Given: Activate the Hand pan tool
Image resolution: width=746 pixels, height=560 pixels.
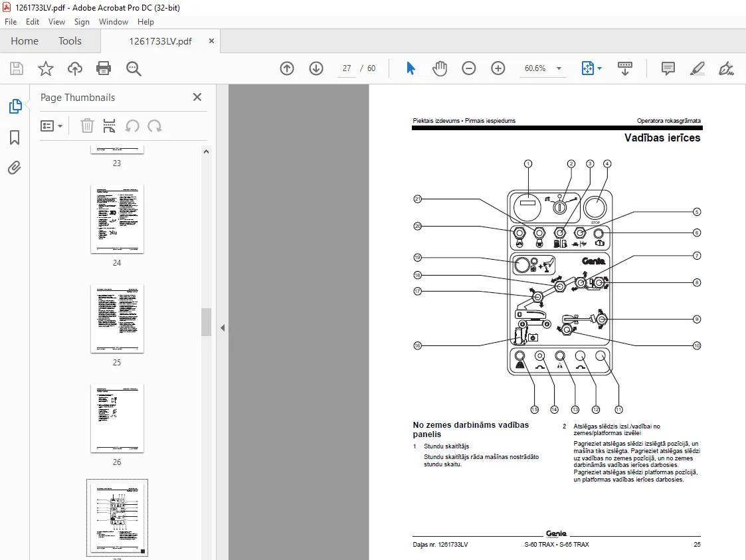Looking at the screenshot, I should pos(440,68).
